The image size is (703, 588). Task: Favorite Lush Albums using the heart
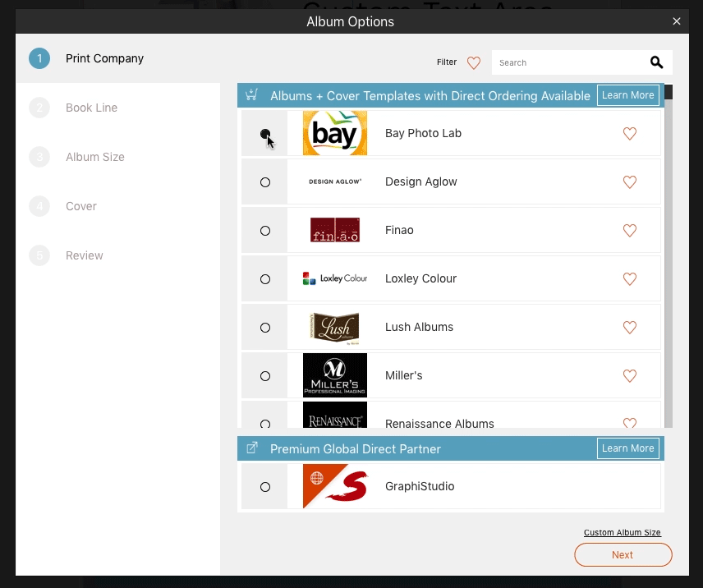coord(630,328)
